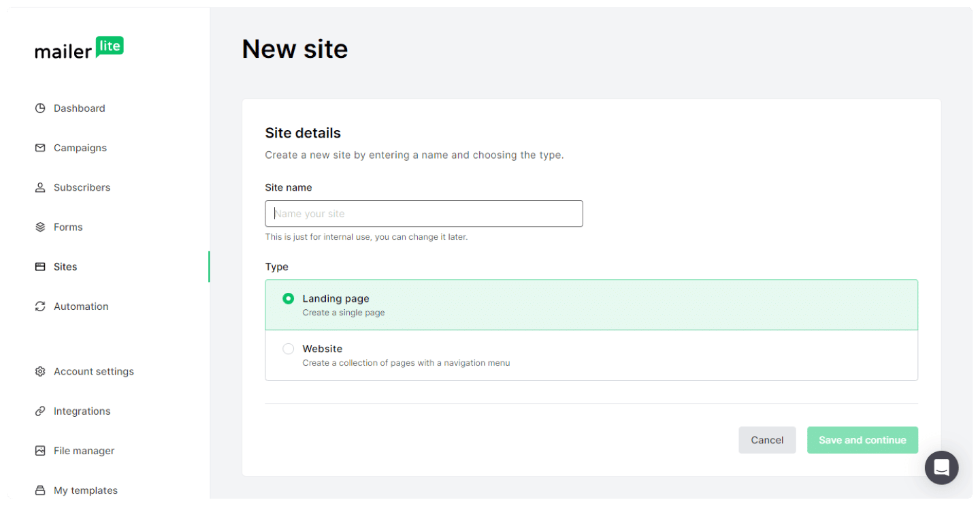Open Dashboard in the sidebar

click(80, 108)
